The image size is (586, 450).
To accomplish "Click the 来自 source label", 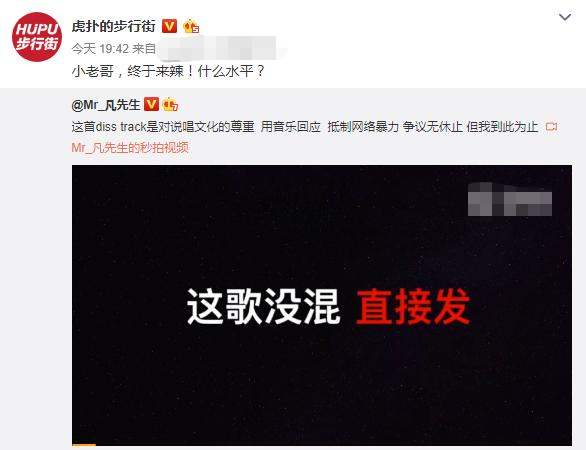I will 144,49.
